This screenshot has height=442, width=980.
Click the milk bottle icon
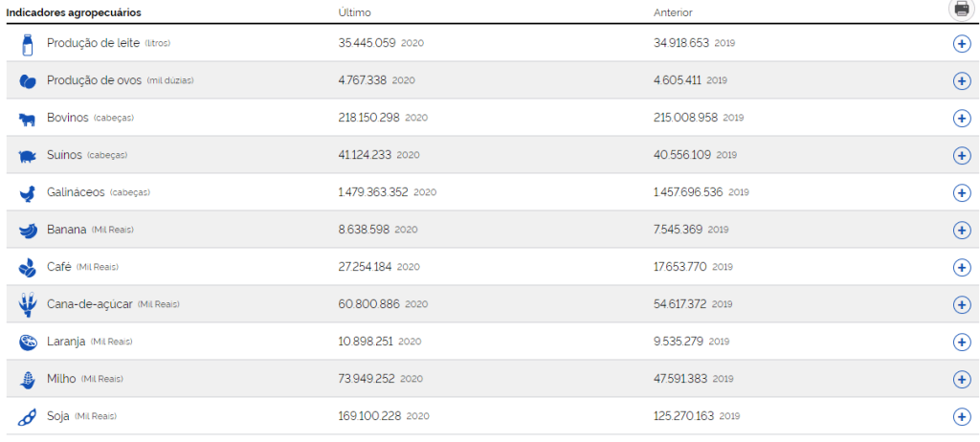point(27,44)
